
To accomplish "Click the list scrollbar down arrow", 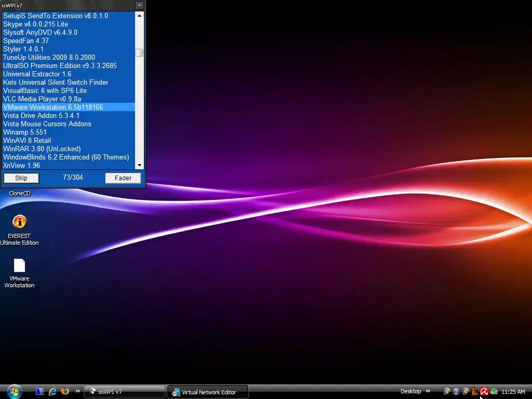I will (139, 165).
